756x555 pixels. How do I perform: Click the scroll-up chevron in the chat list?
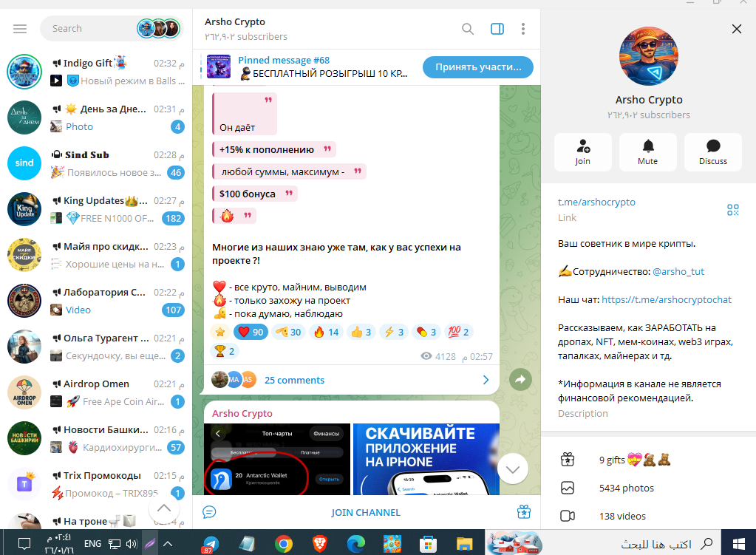coord(164,508)
